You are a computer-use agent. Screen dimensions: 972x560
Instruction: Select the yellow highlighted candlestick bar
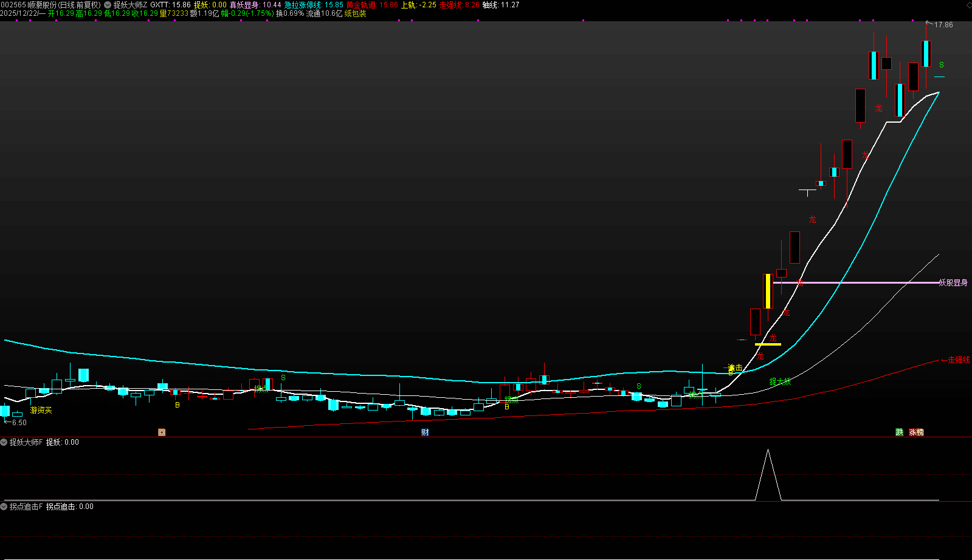(x=768, y=291)
